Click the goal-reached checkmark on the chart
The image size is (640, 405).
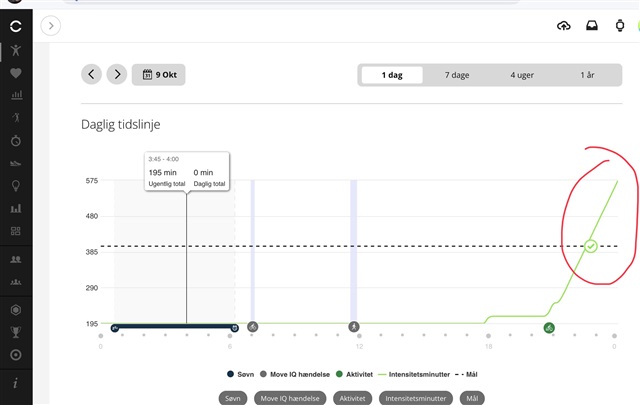tap(591, 246)
